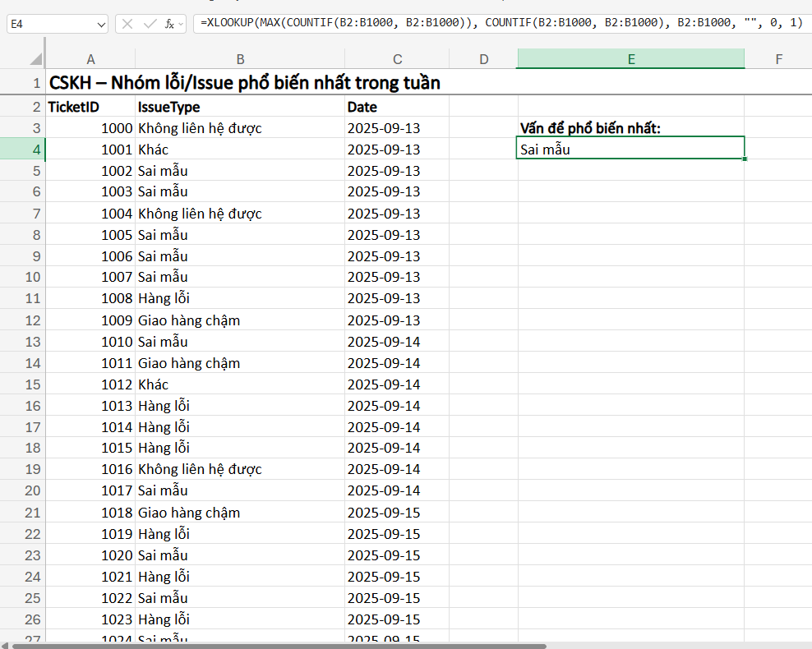Select column E header
The image size is (812, 649).
coord(630,59)
